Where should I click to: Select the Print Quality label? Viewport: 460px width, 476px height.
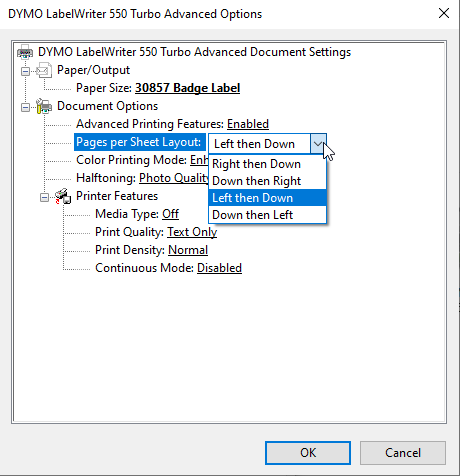130,232
